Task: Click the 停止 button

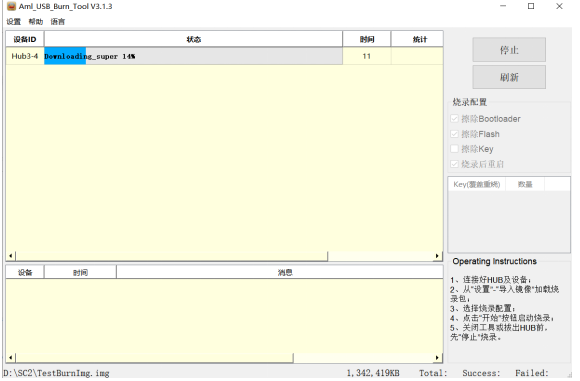Action: coord(509,50)
